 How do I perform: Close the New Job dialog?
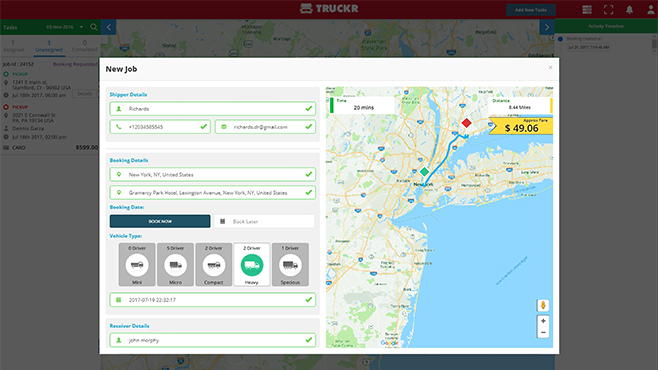tap(550, 67)
